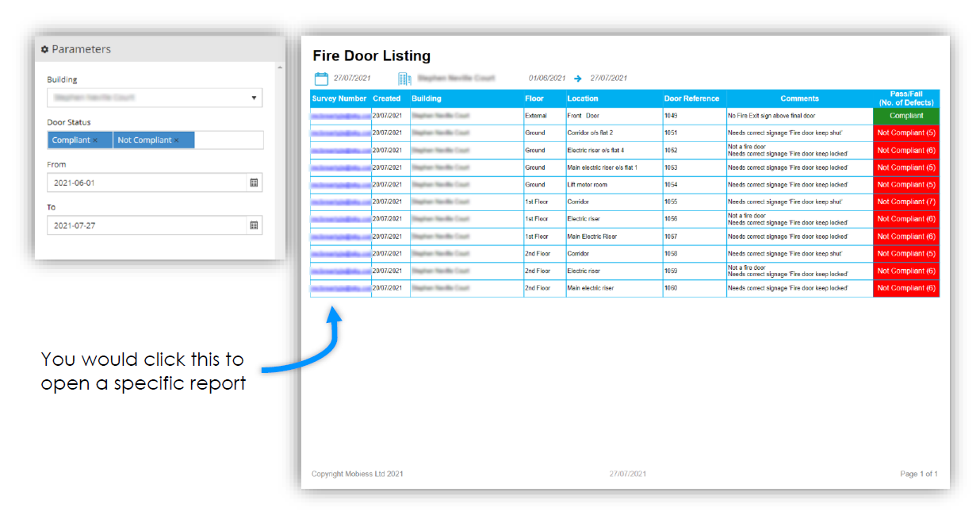Click the Parameters gear icon
Viewport: 980px width, 519px height.
[x=45, y=49]
